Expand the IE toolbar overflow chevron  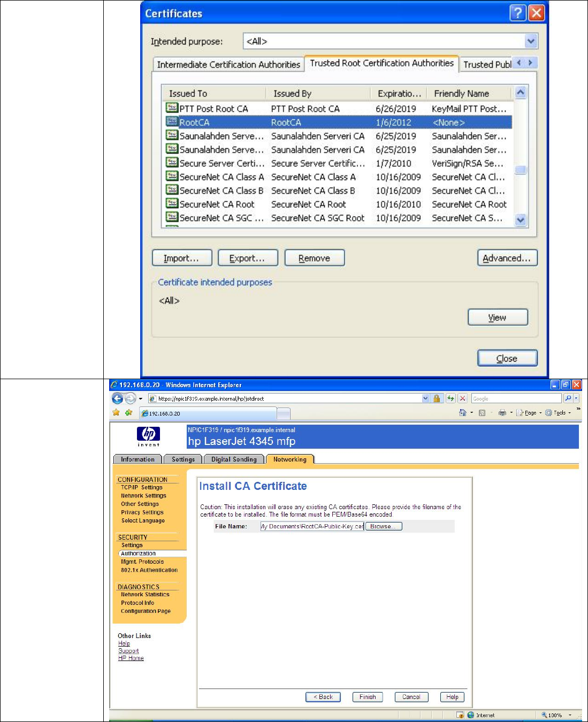pyautogui.click(x=578, y=409)
